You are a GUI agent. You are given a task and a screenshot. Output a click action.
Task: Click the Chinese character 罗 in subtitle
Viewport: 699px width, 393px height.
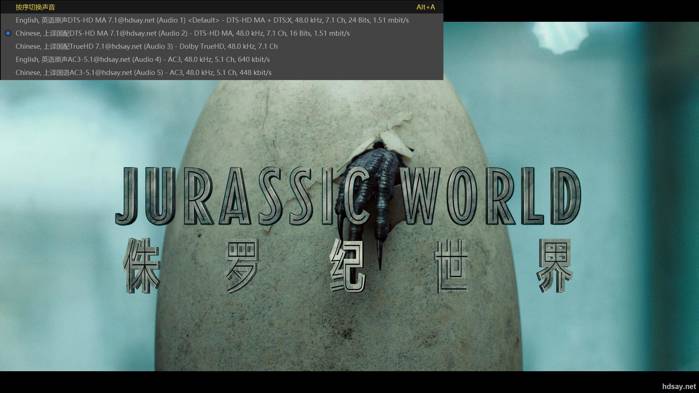[x=243, y=266]
